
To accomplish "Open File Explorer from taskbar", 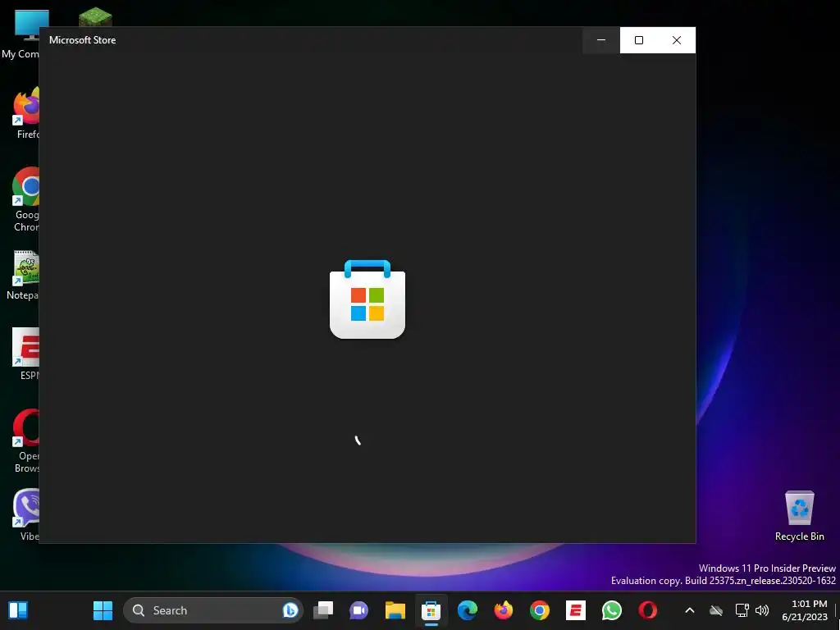I will tap(395, 610).
